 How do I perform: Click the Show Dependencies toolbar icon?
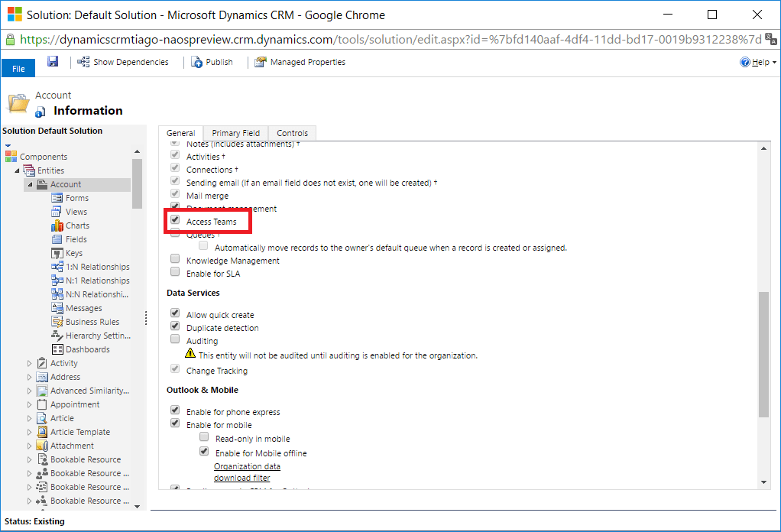[x=83, y=62]
